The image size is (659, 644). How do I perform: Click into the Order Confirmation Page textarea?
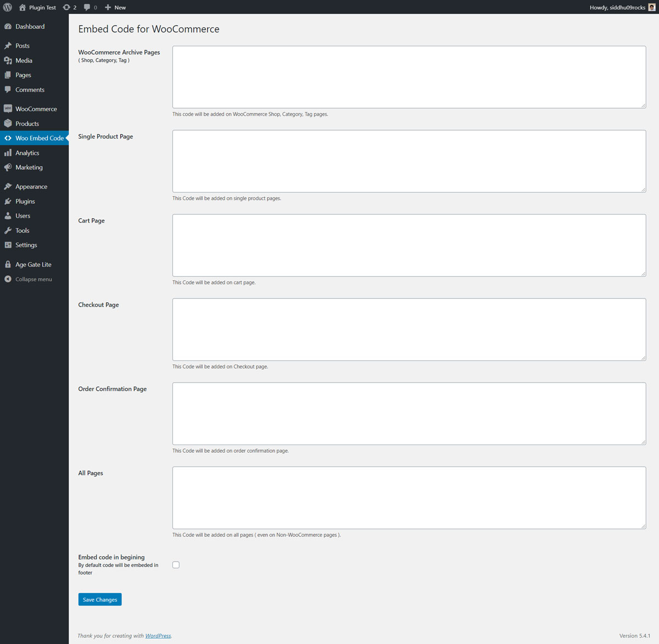409,413
